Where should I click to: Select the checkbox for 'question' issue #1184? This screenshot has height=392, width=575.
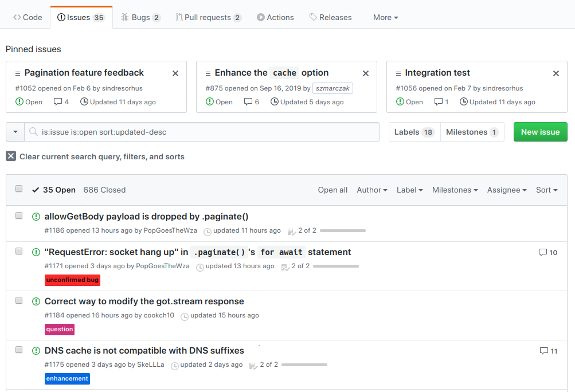tap(19, 300)
